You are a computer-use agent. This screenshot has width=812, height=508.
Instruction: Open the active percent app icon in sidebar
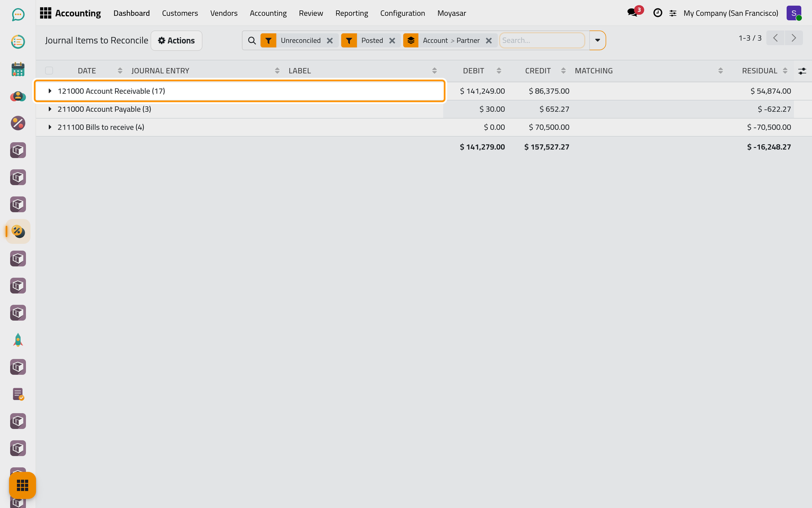tap(18, 232)
